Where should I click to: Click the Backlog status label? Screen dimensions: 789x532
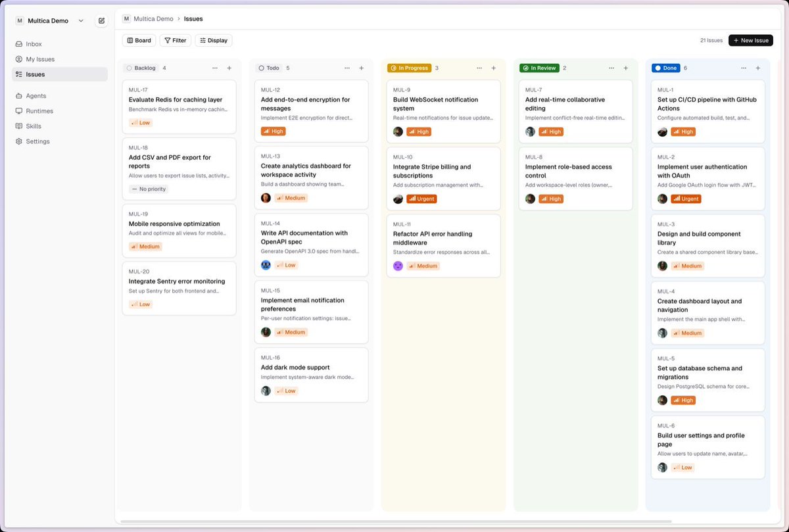tap(141, 68)
